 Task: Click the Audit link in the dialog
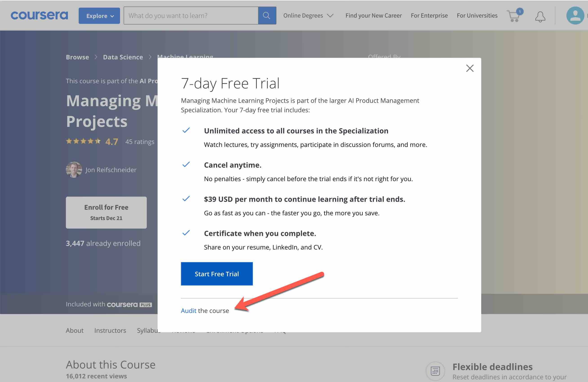pyautogui.click(x=189, y=310)
